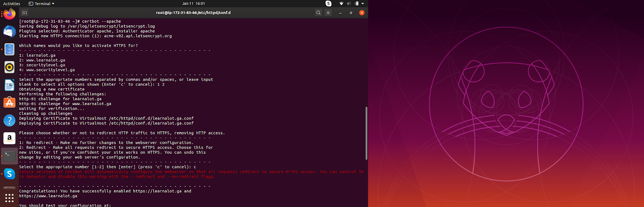Click '1: No redirect' option line
The height and width of the screenshot is (207, 644).
click(106, 143)
